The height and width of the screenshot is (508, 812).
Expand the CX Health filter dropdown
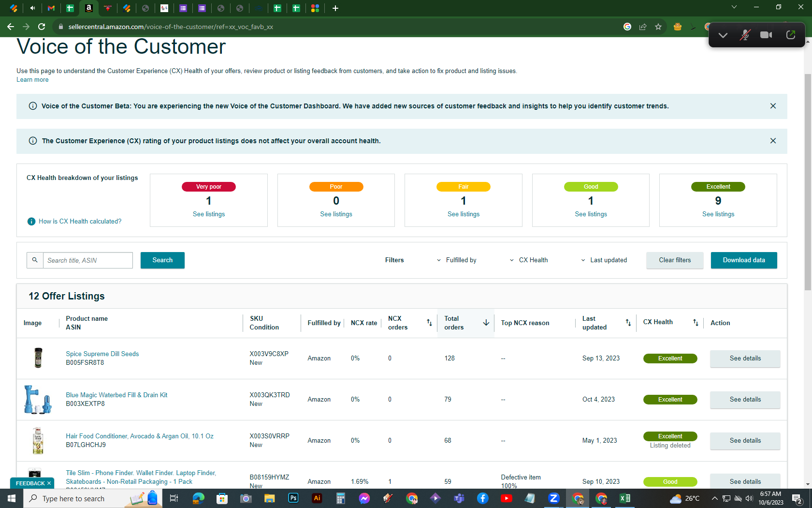click(x=529, y=260)
